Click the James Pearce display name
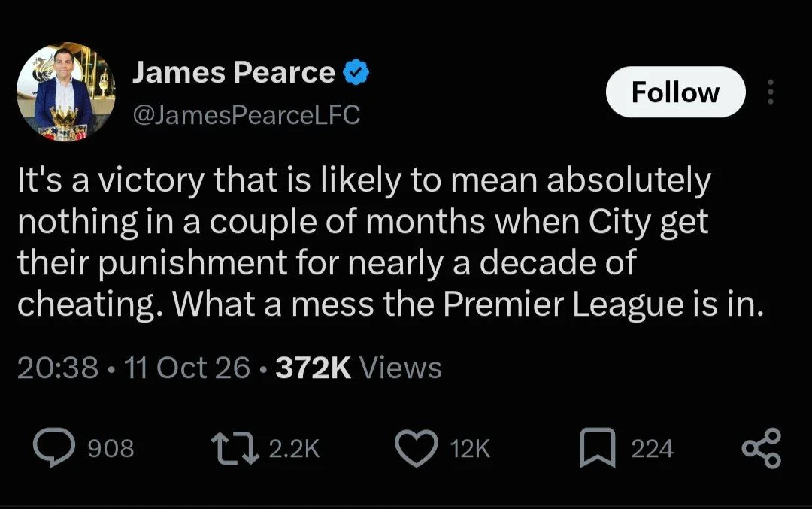Image resolution: width=812 pixels, height=509 pixels. pos(234,72)
